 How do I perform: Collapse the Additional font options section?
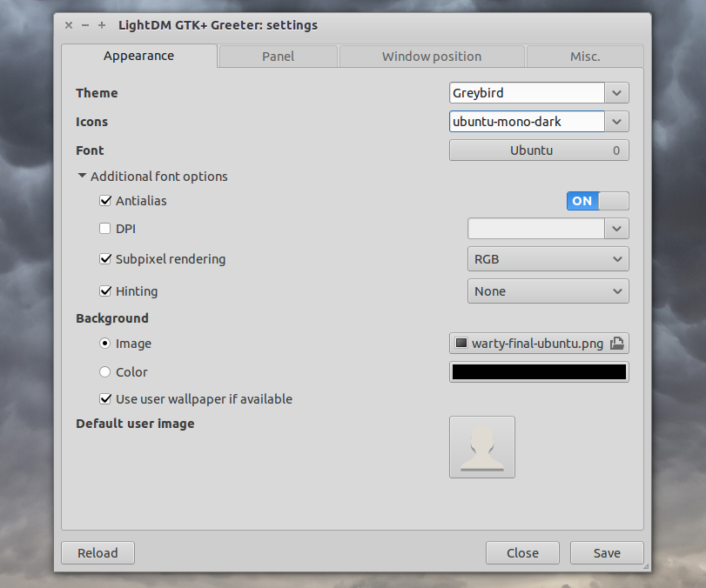click(82, 176)
